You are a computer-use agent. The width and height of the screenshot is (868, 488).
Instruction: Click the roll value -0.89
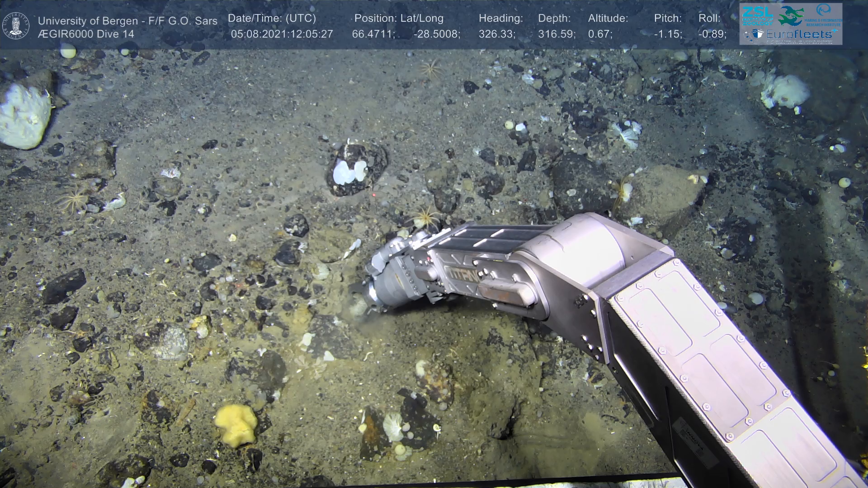712,34
